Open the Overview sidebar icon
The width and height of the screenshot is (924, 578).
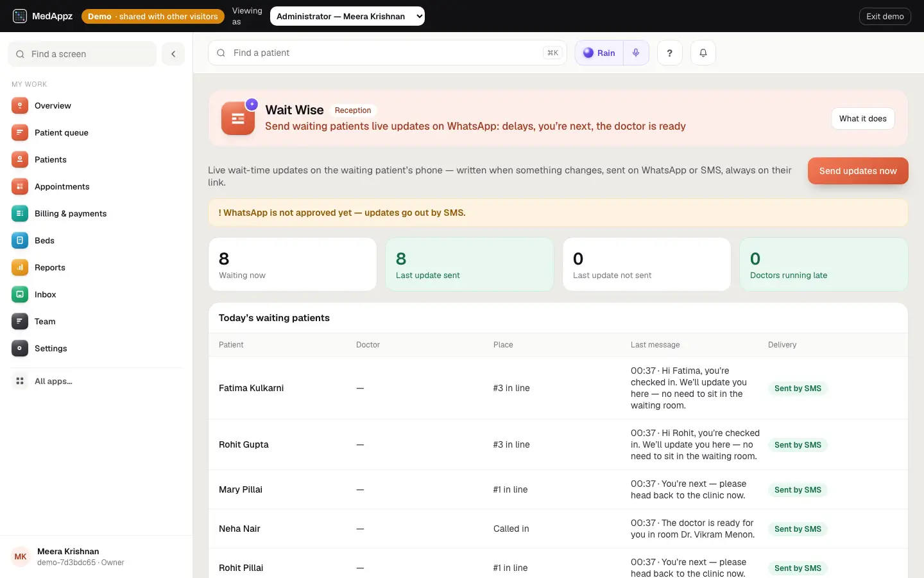pos(20,105)
